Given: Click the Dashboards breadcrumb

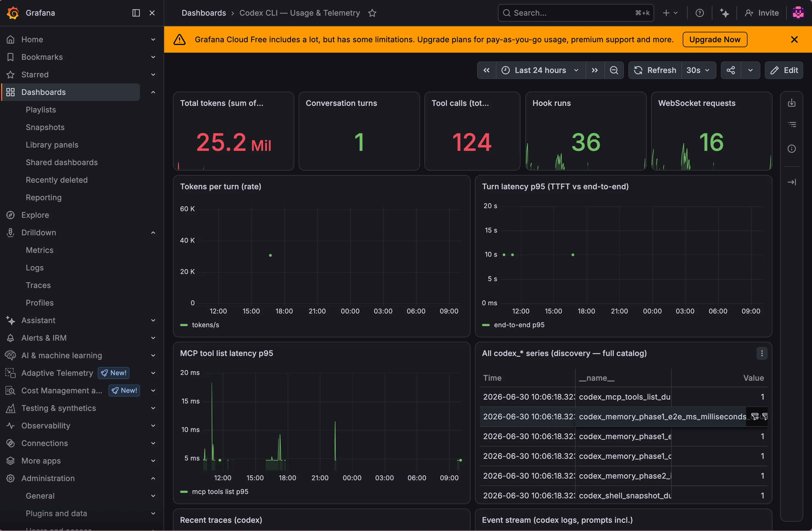Looking at the screenshot, I should [x=204, y=13].
